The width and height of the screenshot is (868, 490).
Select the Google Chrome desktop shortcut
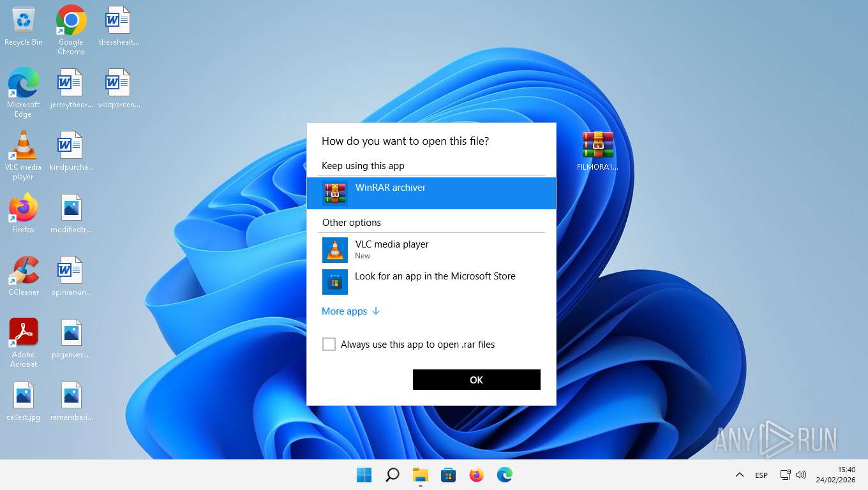click(71, 31)
